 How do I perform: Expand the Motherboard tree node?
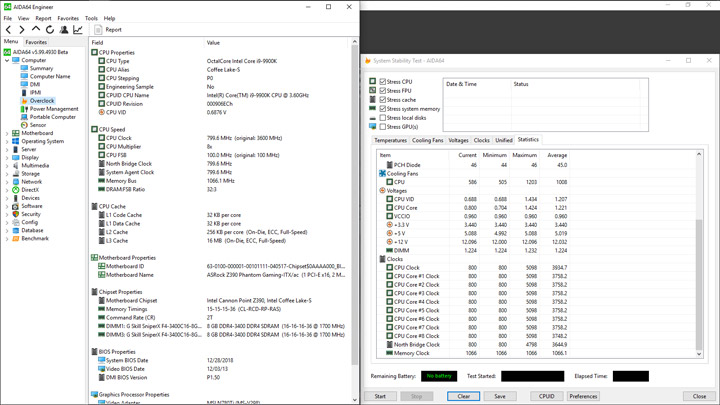[7, 133]
